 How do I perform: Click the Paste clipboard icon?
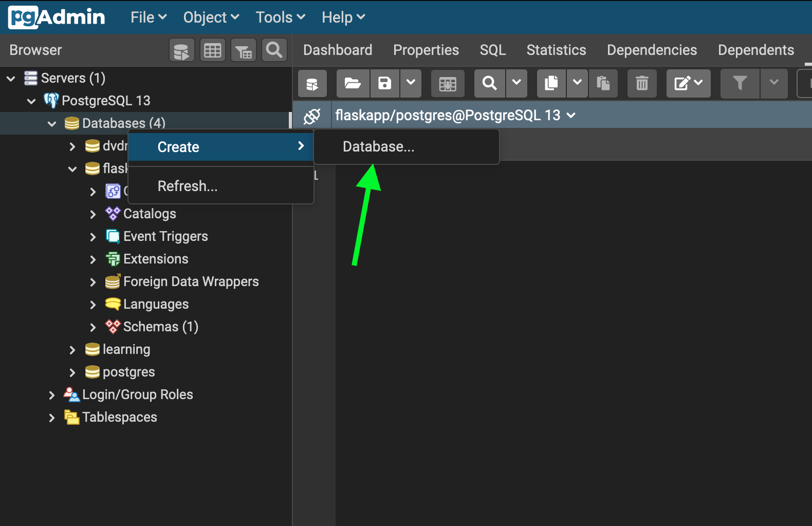click(603, 83)
